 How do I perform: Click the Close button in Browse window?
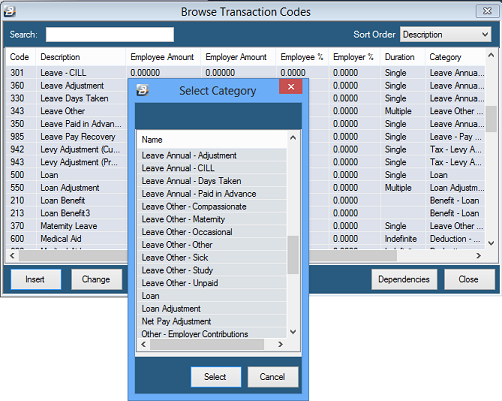(x=469, y=279)
